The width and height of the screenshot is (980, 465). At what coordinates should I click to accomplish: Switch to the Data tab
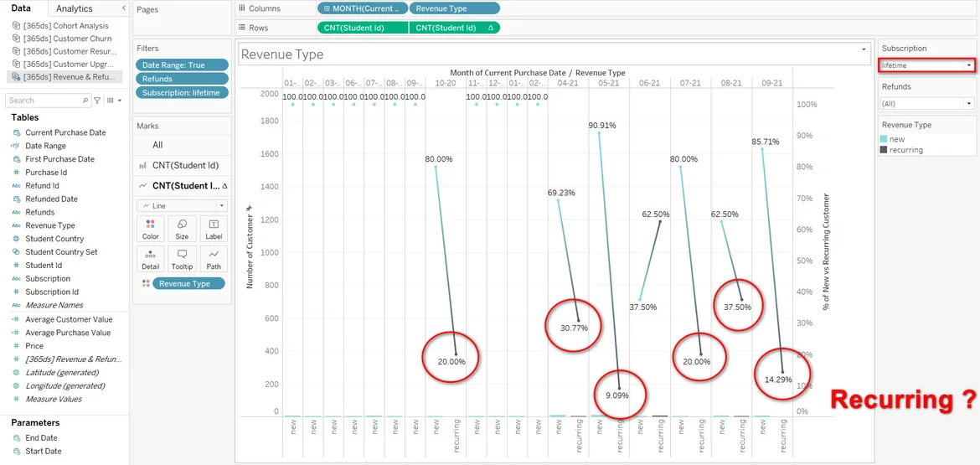tap(21, 8)
